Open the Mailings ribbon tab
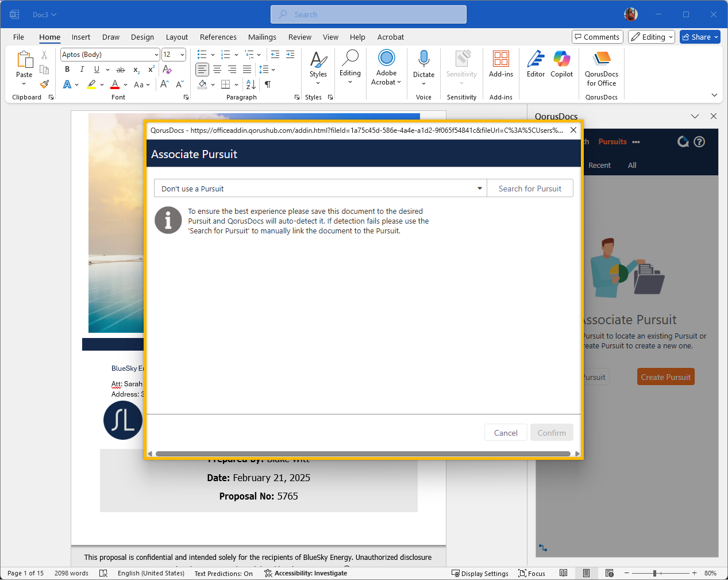728x580 pixels. [x=262, y=37]
